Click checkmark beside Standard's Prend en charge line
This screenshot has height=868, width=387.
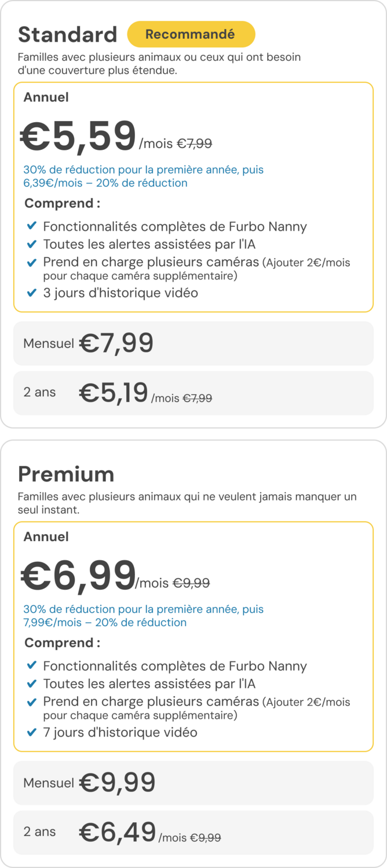click(32, 263)
